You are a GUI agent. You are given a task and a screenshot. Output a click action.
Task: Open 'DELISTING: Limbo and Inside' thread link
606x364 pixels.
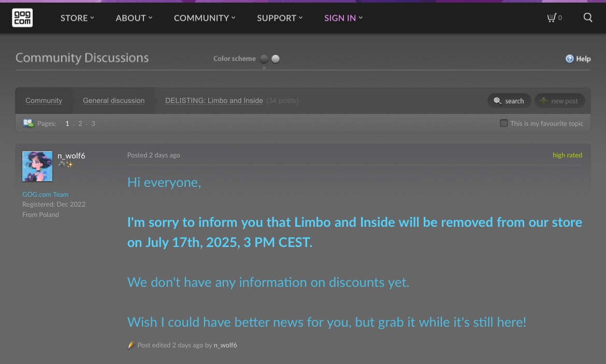click(x=214, y=100)
